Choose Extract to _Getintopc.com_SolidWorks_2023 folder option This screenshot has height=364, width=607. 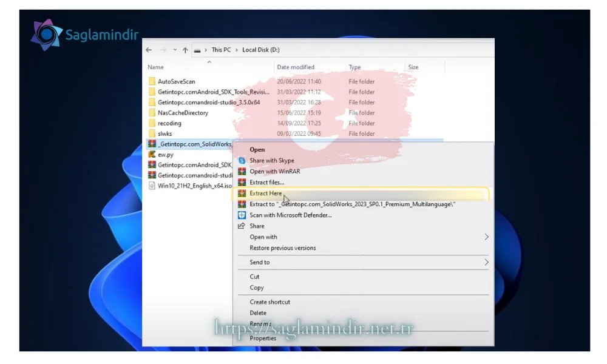point(352,204)
